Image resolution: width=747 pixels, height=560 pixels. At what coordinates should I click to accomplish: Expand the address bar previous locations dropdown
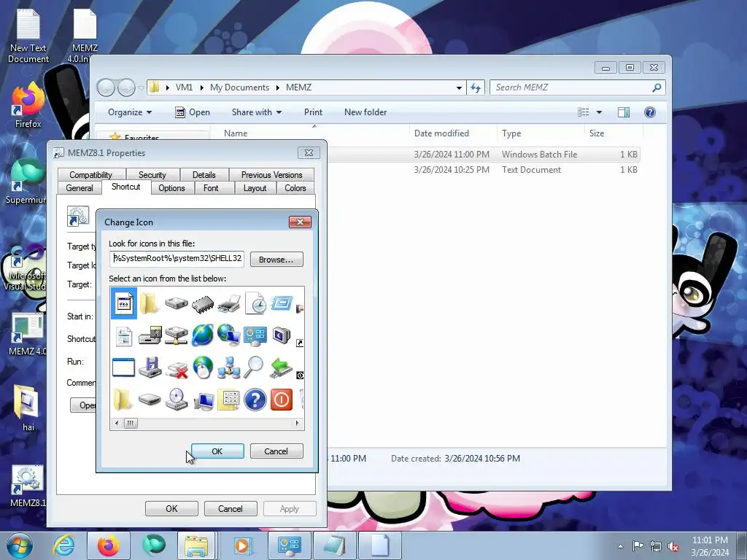(x=459, y=87)
